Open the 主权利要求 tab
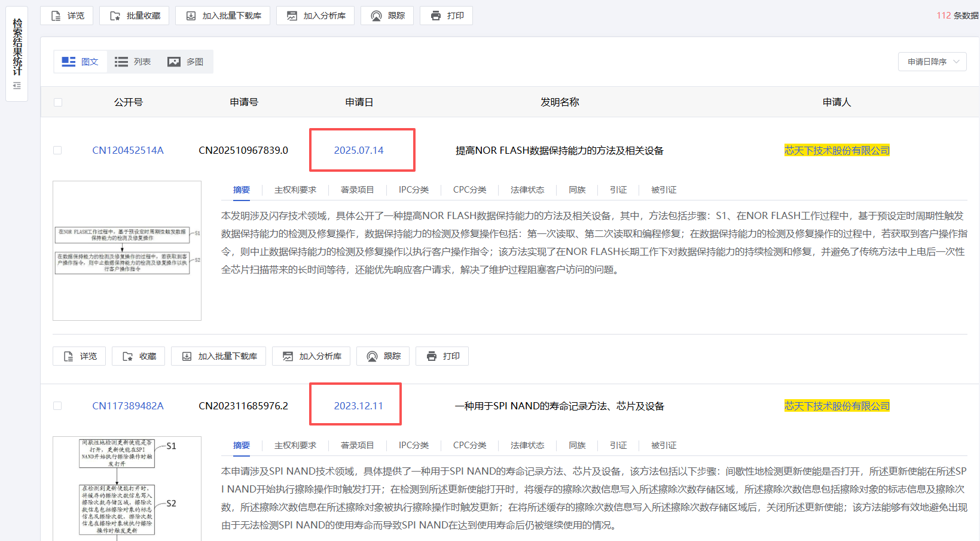980x541 pixels. tap(295, 189)
